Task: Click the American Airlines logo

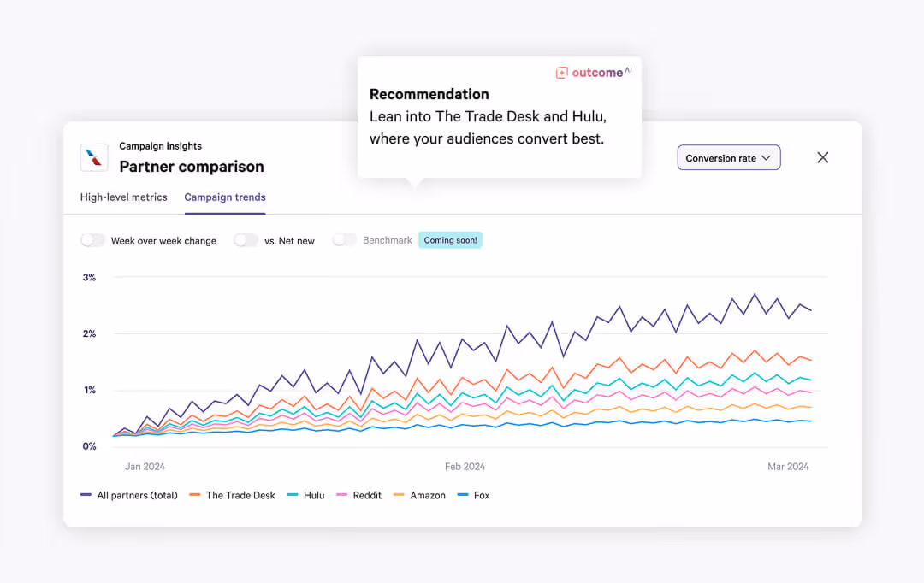Action: tap(94, 157)
